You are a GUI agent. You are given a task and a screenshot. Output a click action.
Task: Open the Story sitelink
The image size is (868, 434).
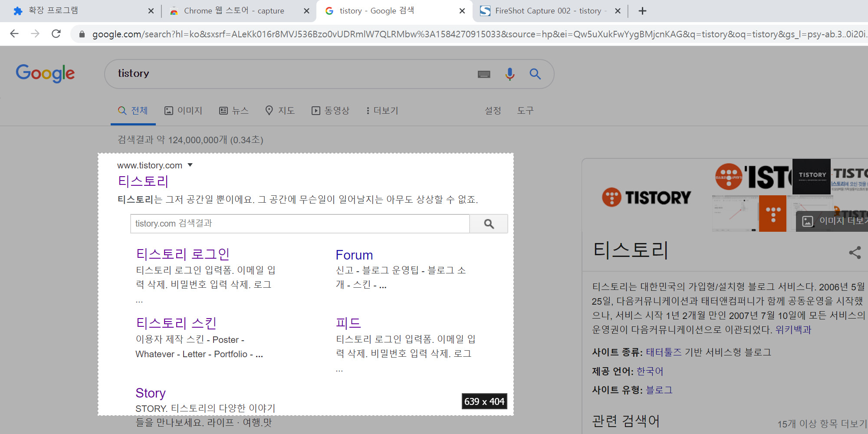pos(150,393)
